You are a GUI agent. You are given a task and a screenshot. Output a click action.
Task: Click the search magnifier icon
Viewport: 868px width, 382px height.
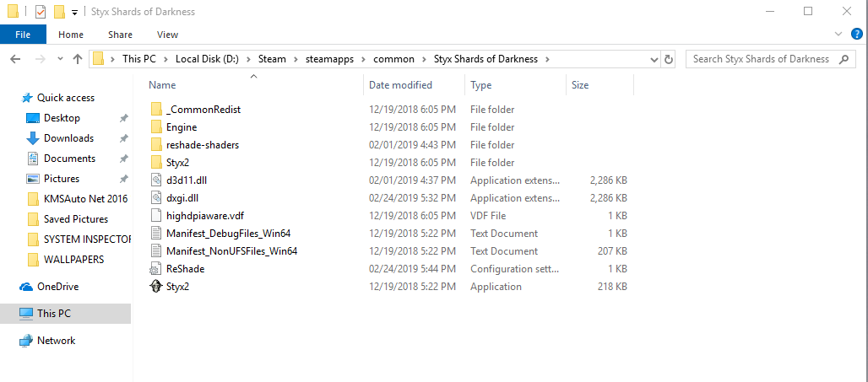pos(844,58)
